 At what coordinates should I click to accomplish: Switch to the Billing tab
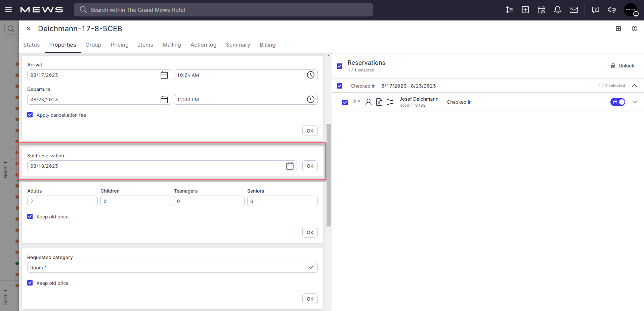267,45
